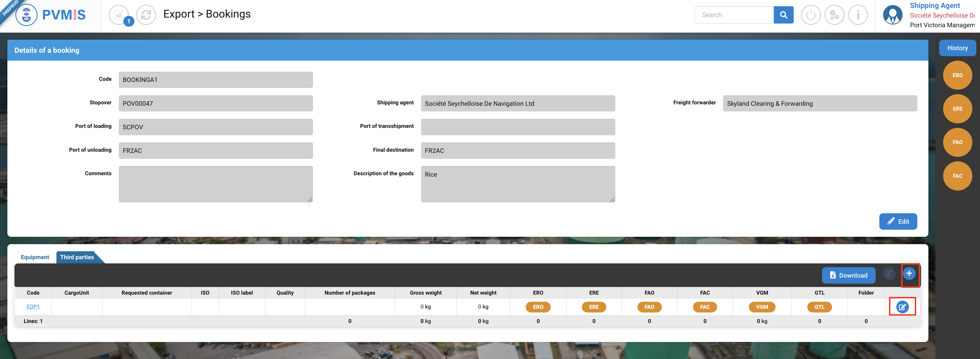980x359 pixels.
Task: Open the EQP1 equipment link
Action: pos(33,307)
